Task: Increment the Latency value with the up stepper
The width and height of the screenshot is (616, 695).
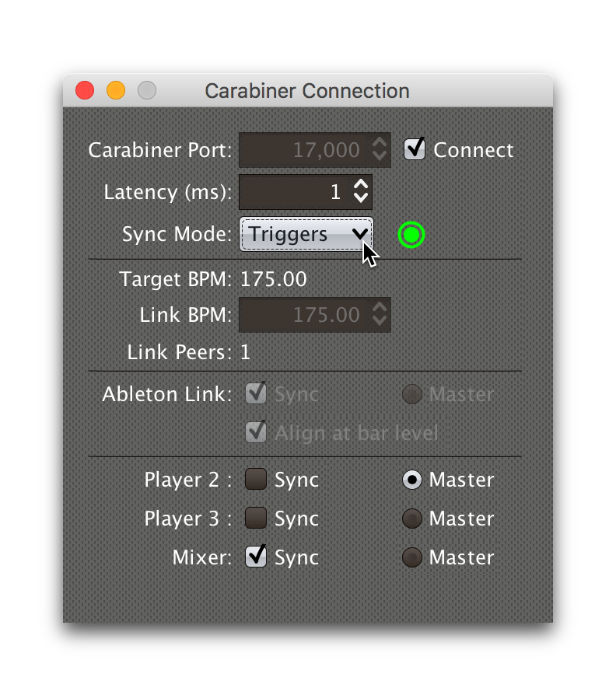Action: pyautogui.click(x=362, y=187)
